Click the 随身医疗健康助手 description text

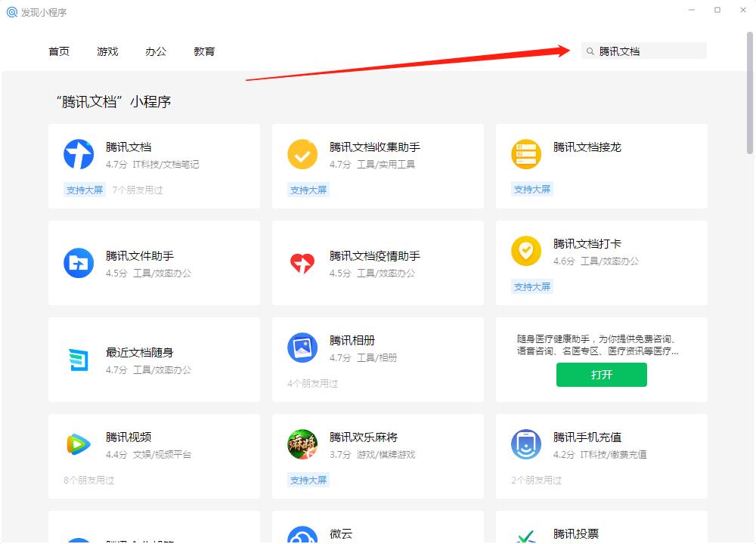coord(597,345)
